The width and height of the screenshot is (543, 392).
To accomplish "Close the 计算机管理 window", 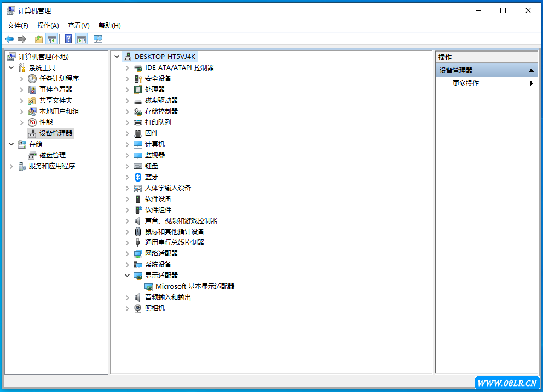I will click(x=528, y=11).
